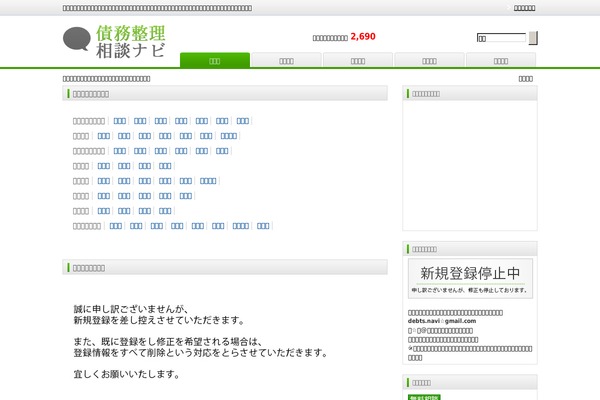The height and width of the screenshot is (400, 600).
Task: Click the line 登録情報をすべて削除という対応をとらせていただきます。
Action: 201,353
